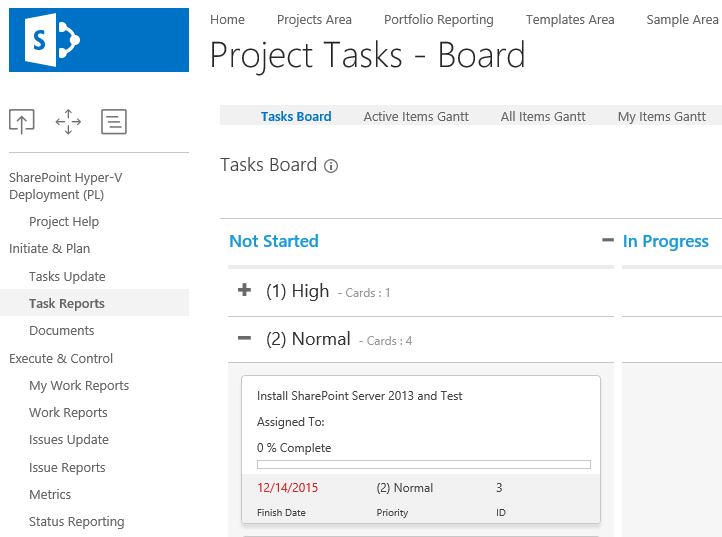Click the 0% complete progress bar
Screen dimensions: 722x537
[x=423, y=464]
